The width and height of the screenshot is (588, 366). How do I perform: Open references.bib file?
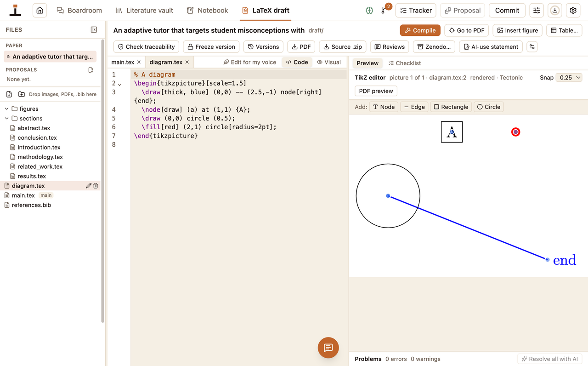tap(31, 205)
